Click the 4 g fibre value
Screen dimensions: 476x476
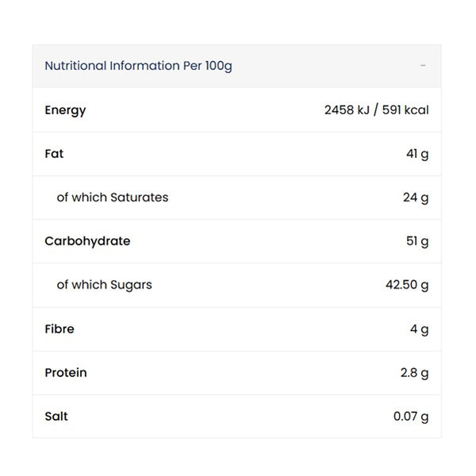(x=419, y=329)
